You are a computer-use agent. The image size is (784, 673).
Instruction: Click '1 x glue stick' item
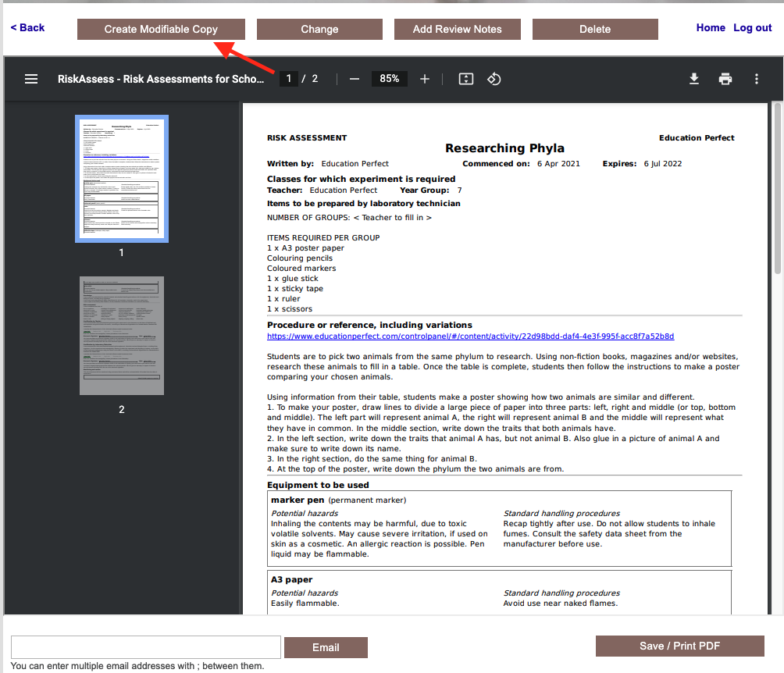(293, 279)
